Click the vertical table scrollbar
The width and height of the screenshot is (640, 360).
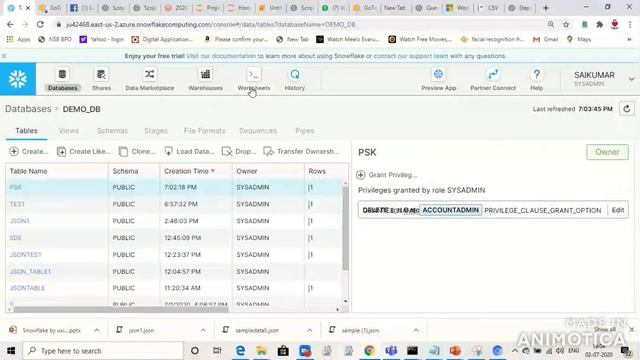pyautogui.click(x=345, y=229)
